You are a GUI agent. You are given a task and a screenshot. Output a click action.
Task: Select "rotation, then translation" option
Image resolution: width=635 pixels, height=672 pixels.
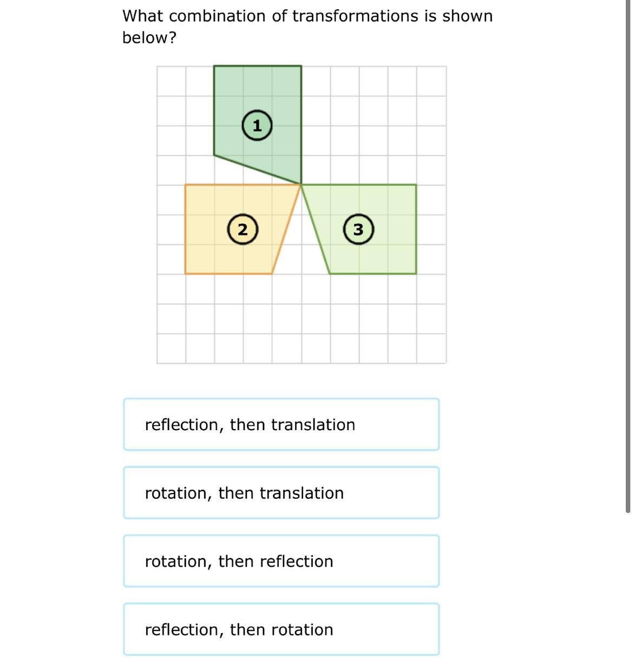[x=281, y=492]
